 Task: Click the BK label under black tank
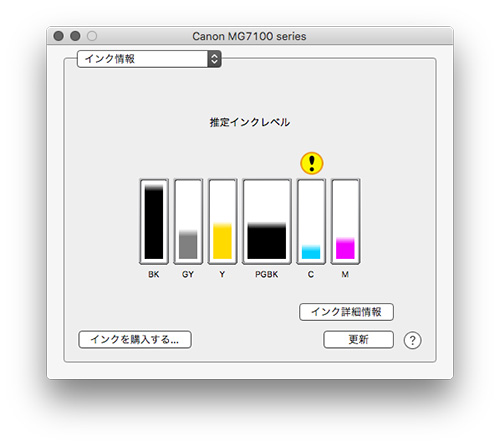pyautogui.click(x=154, y=274)
